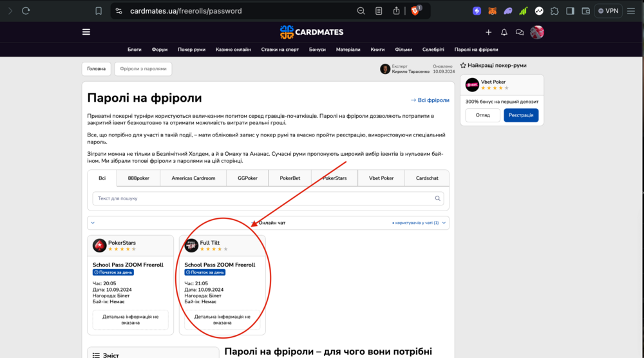The height and width of the screenshot is (358, 644).
Task: Click the Brave Shields lion icon
Action: click(415, 11)
